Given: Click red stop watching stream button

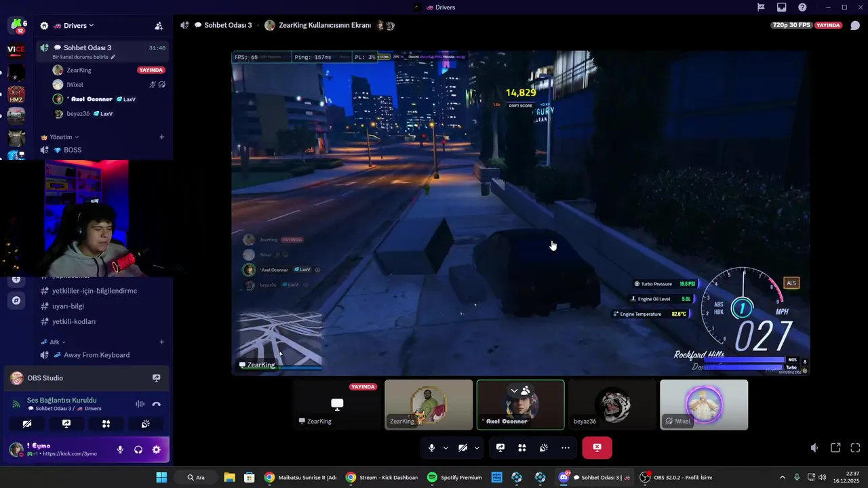Looking at the screenshot, I should coord(597,448).
